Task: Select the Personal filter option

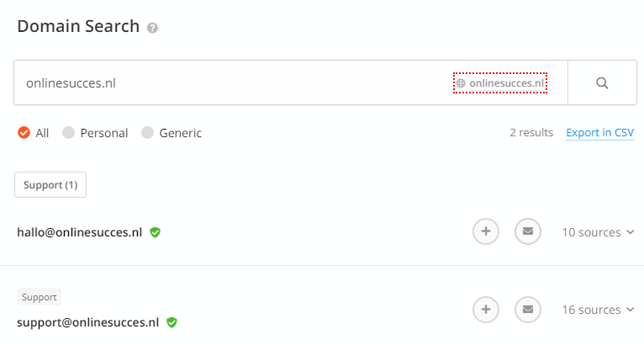Action: pos(69,133)
